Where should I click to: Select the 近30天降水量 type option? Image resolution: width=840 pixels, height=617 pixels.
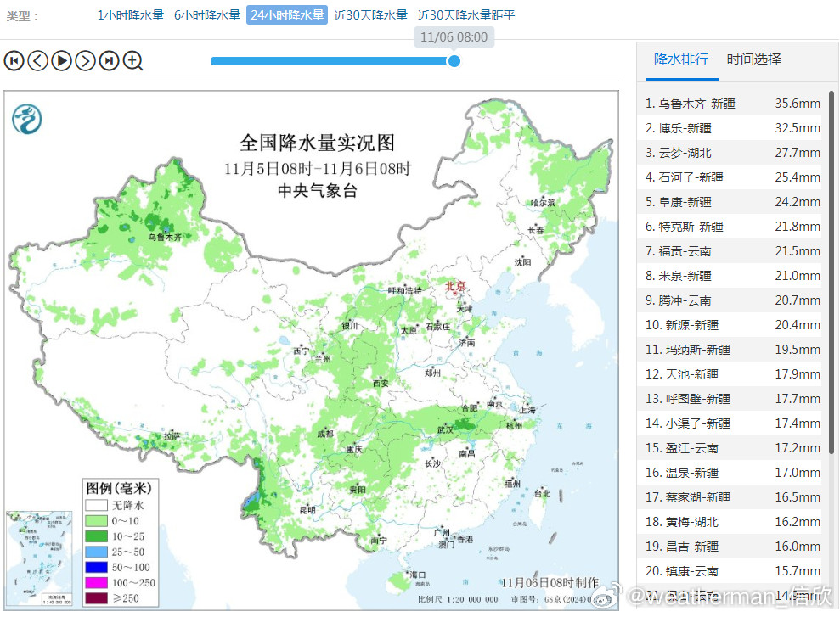click(x=370, y=14)
